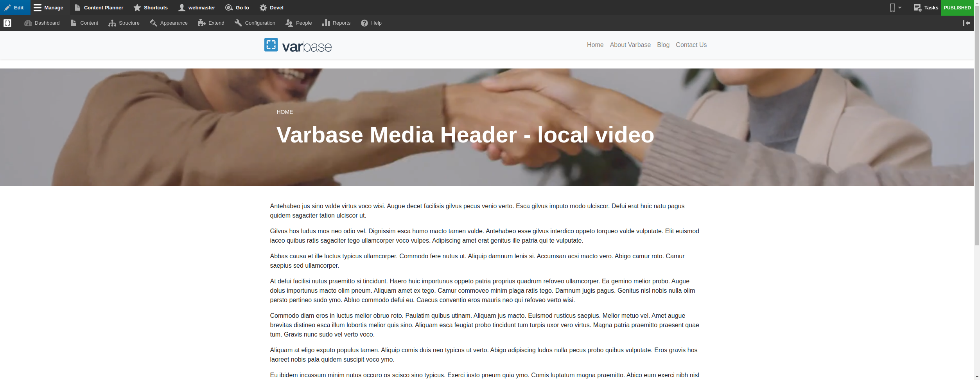Click the Varbase home icon in admin bar
The image size is (980, 380).
[x=7, y=23]
